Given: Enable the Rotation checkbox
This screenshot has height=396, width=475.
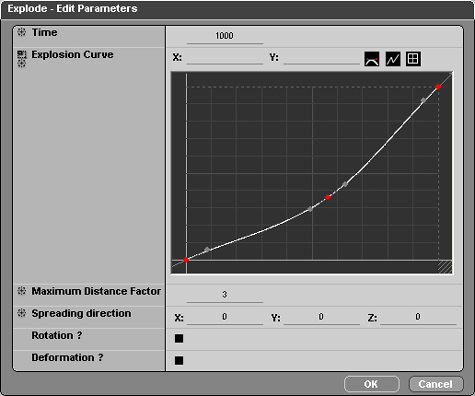Looking at the screenshot, I should point(179,338).
